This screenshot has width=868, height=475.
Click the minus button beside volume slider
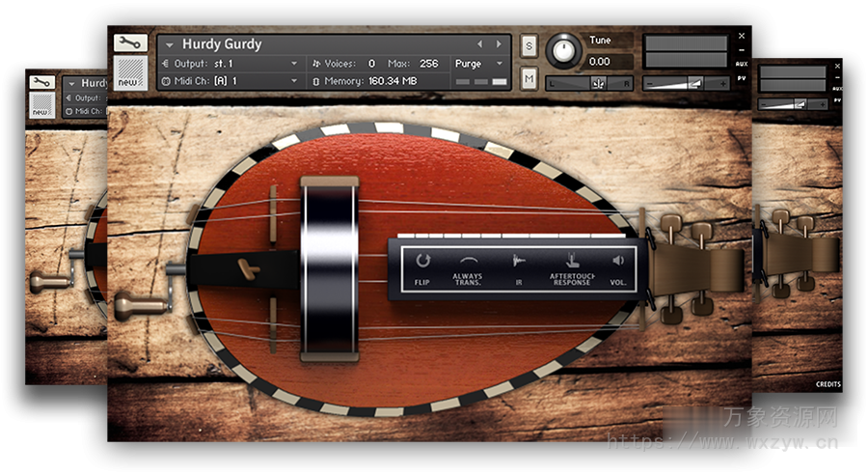pos(649,84)
